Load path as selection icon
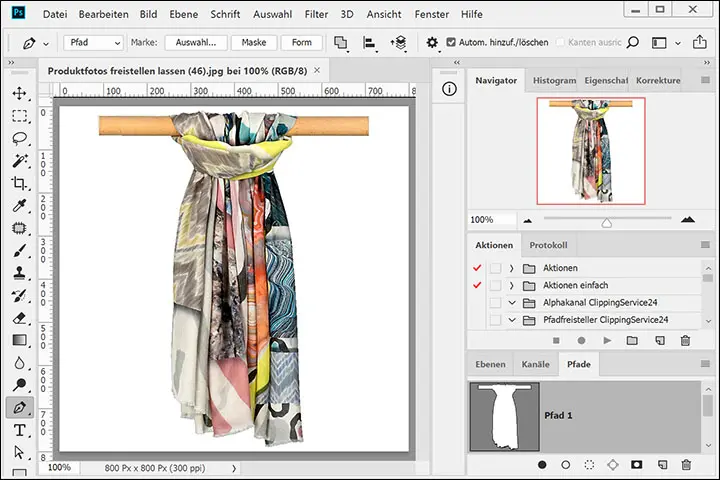 [590, 465]
